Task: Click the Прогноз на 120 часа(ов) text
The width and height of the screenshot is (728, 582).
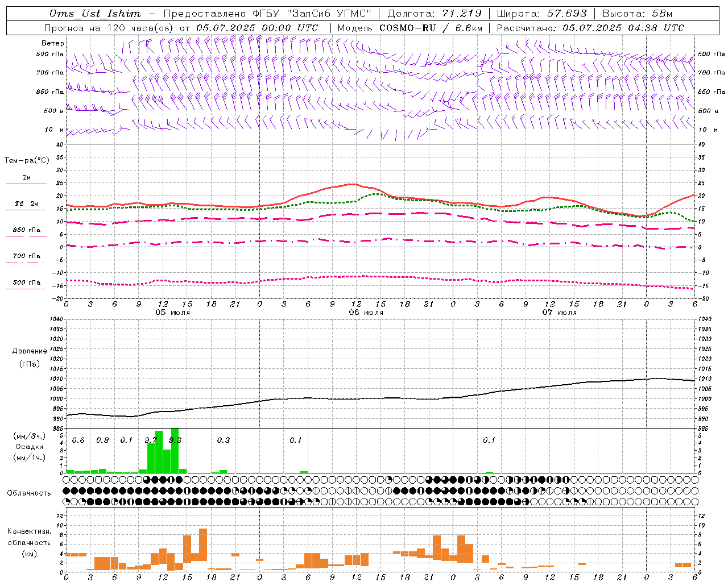Action: [109, 28]
